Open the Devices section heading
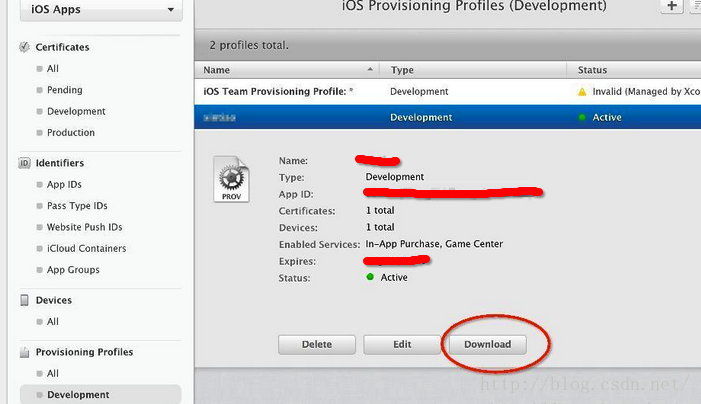 (54, 300)
